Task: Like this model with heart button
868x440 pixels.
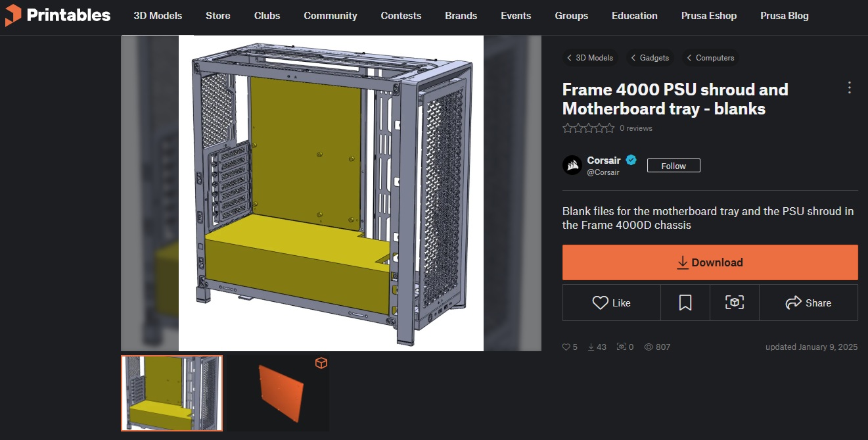Action: 612,303
